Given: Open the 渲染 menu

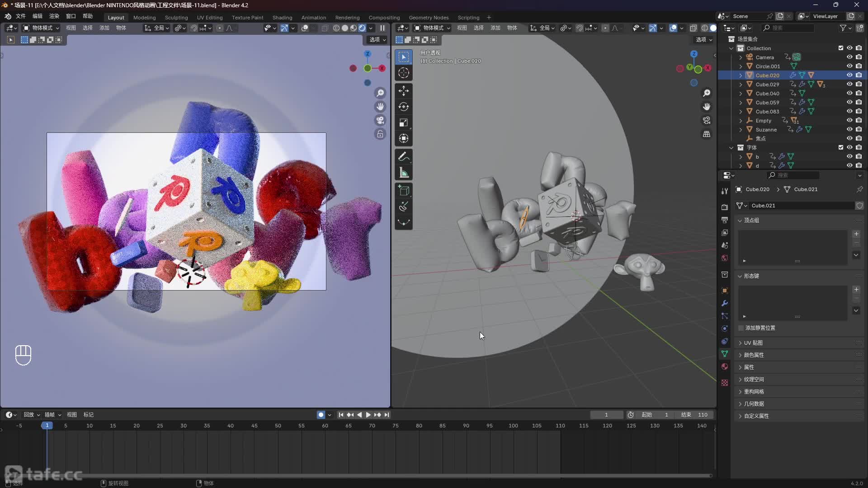Looking at the screenshot, I should tap(54, 16).
